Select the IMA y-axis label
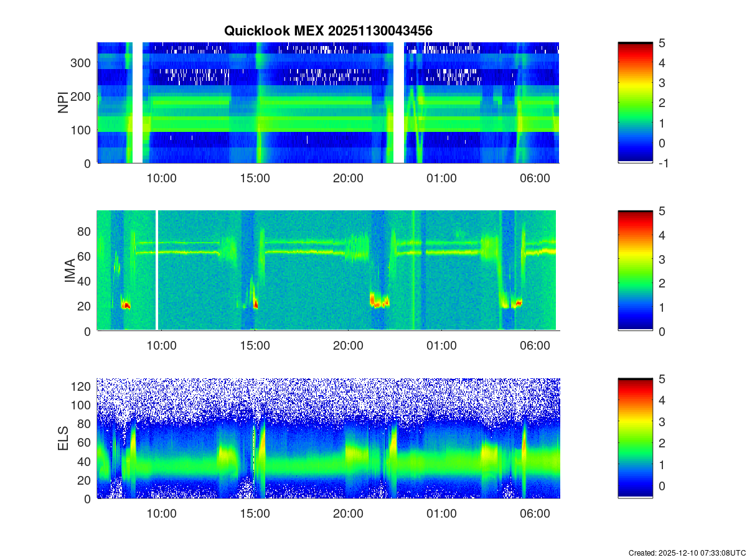747x560 pixels. [x=70, y=271]
